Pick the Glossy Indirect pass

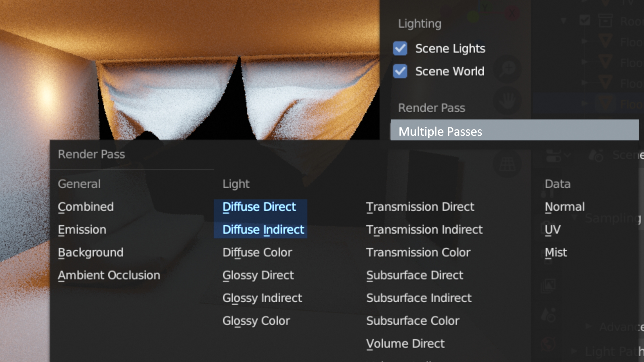(x=262, y=298)
